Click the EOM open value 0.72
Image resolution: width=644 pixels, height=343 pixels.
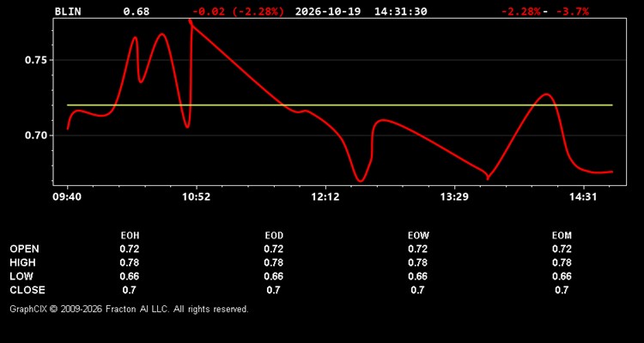(562, 249)
